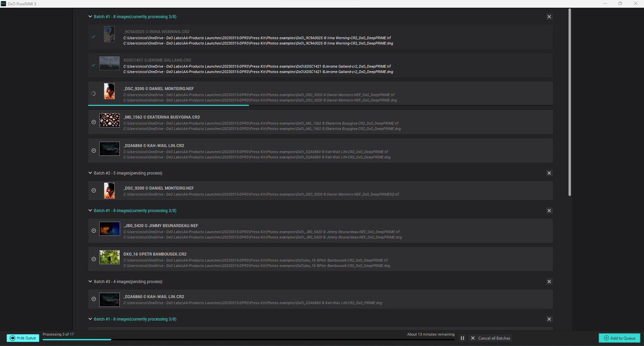Open the XD5C1421 Jerome Galland thumbnail

tap(109, 63)
